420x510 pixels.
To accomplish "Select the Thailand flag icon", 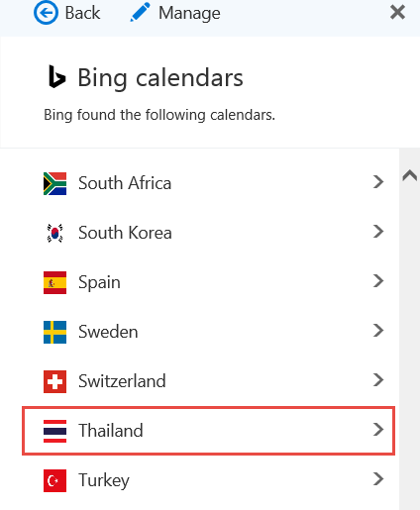I will (54, 431).
